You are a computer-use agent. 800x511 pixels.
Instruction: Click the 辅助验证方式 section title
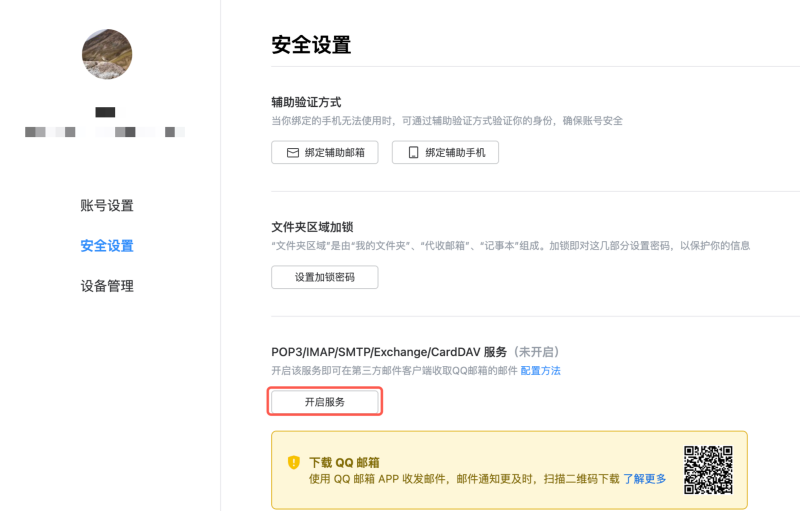tap(306, 102)
